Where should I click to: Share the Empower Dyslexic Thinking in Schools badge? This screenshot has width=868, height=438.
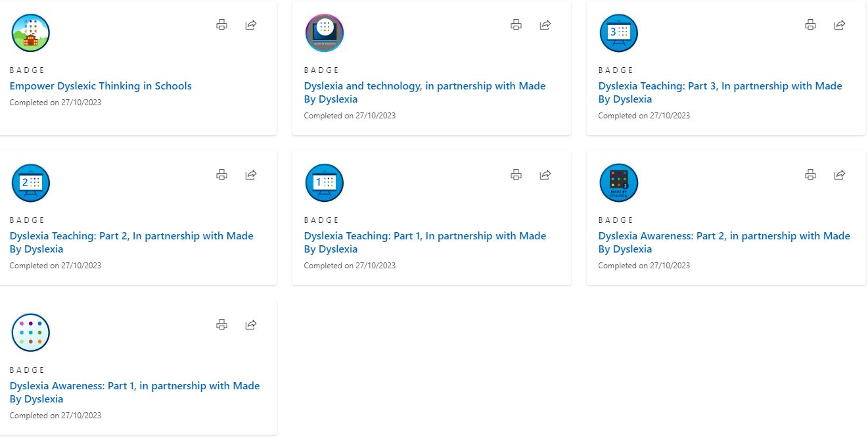tap(250, 25)
